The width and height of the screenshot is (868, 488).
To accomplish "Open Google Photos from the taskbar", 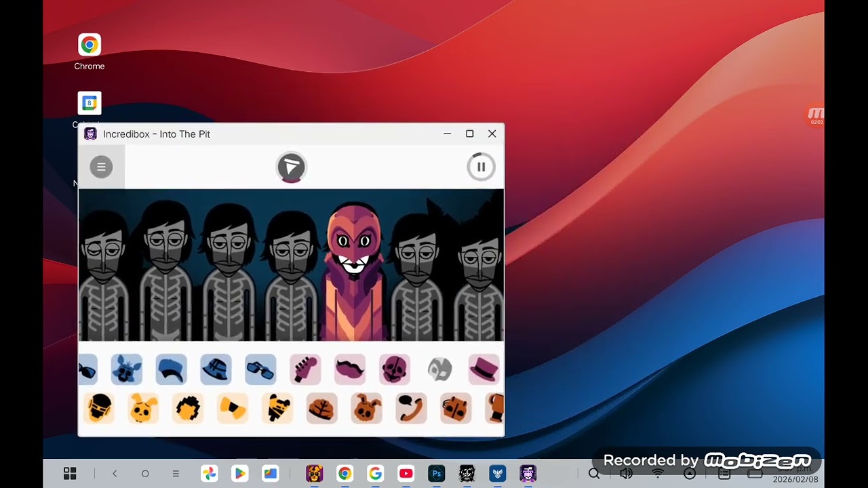I will coord(209,474).
